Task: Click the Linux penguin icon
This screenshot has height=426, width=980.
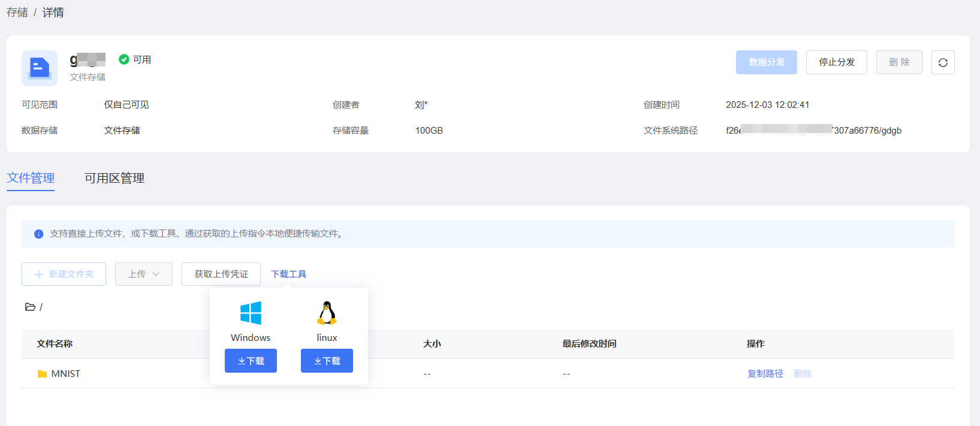Action: click(327, 313)
